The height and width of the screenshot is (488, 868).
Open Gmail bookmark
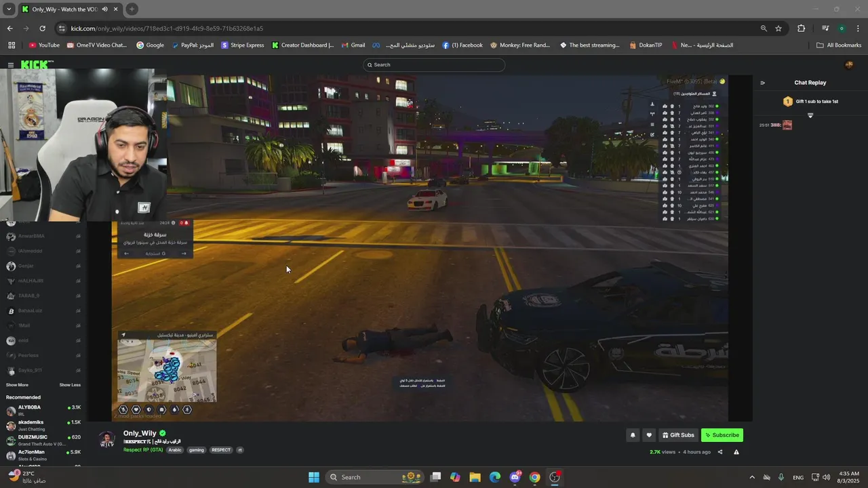(353, 45)
